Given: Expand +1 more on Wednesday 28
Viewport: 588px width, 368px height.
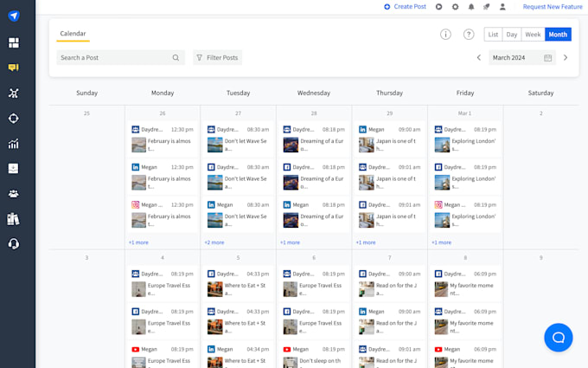Looking at the screenshot, I should [x=290, y=242].
